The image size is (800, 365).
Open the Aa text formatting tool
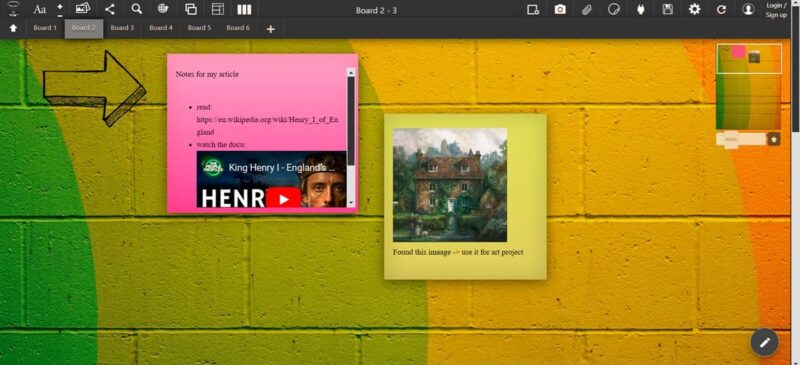pyautogui.click(x=39, y=9)
